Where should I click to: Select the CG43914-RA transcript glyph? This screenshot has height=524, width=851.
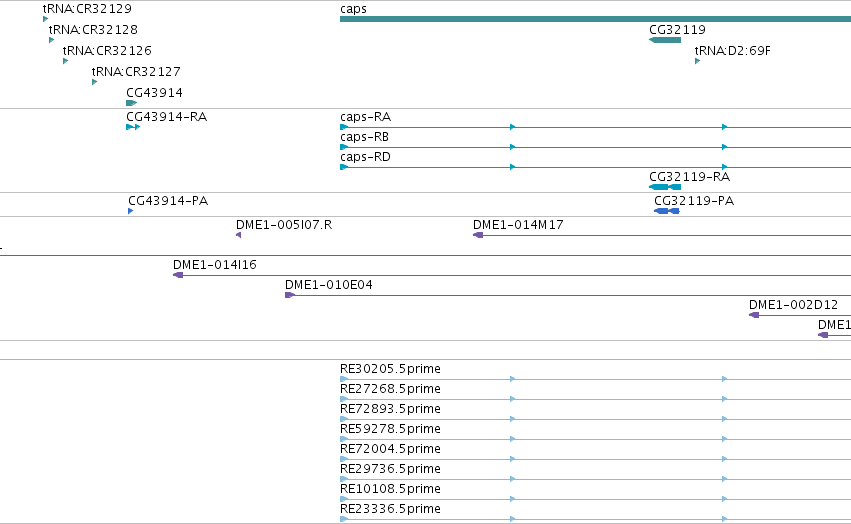pyautogui.click(x=133, y=127)
